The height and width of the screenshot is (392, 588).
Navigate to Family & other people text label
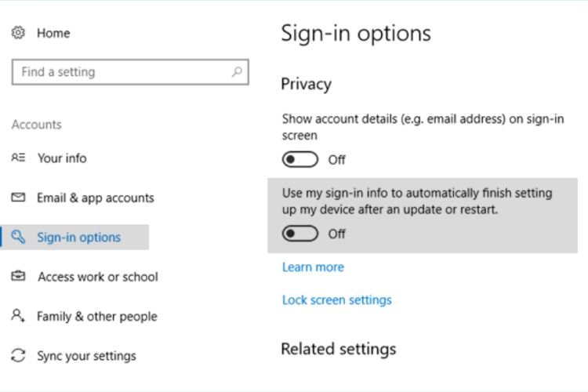(96, 317)
